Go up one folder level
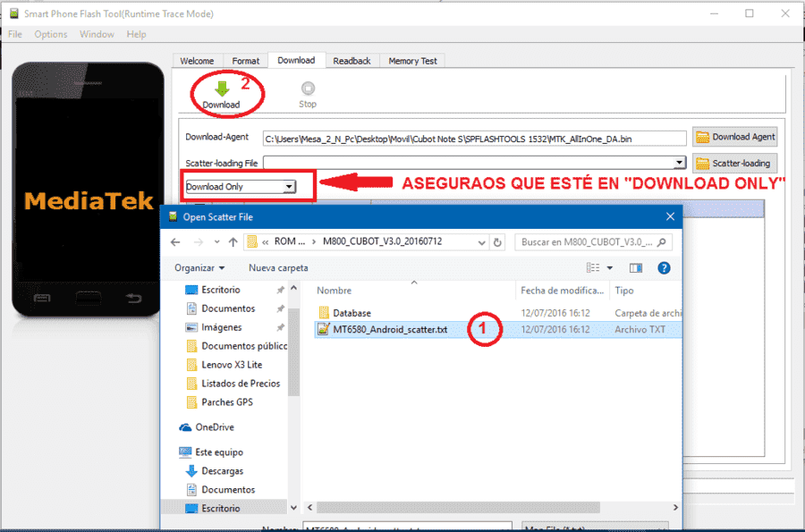The image size is (805, 532). click(233, 242)
